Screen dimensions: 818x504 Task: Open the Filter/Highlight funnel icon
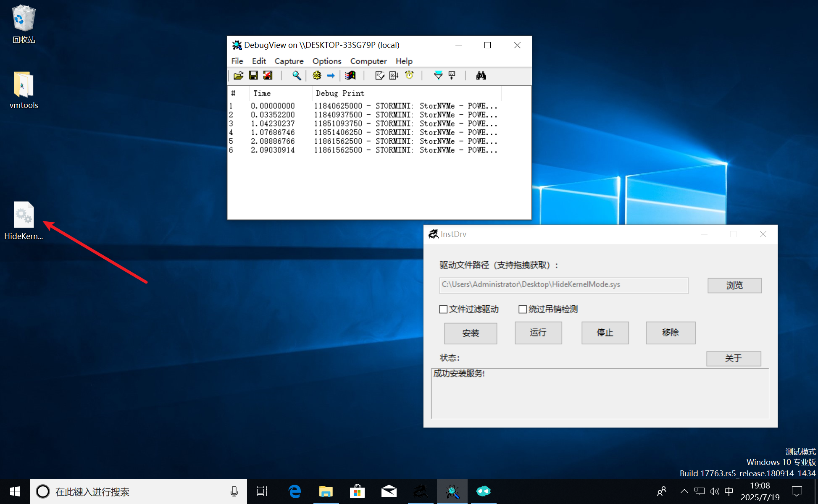point(438,76)
